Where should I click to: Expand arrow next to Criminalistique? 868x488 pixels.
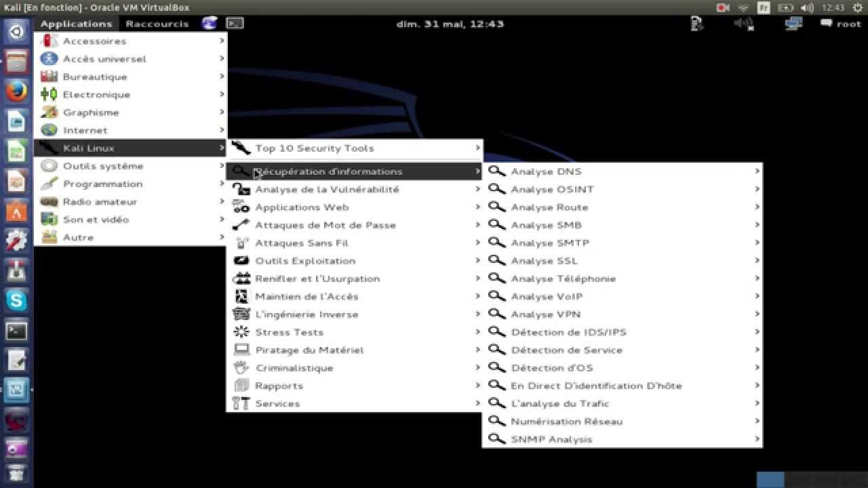(x=477, y=367)
